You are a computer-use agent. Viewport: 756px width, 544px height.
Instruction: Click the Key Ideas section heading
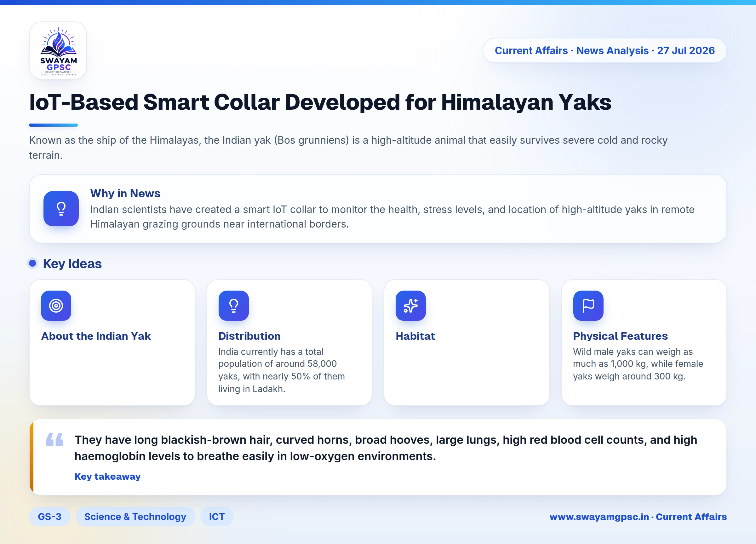(x=72, y=264)
